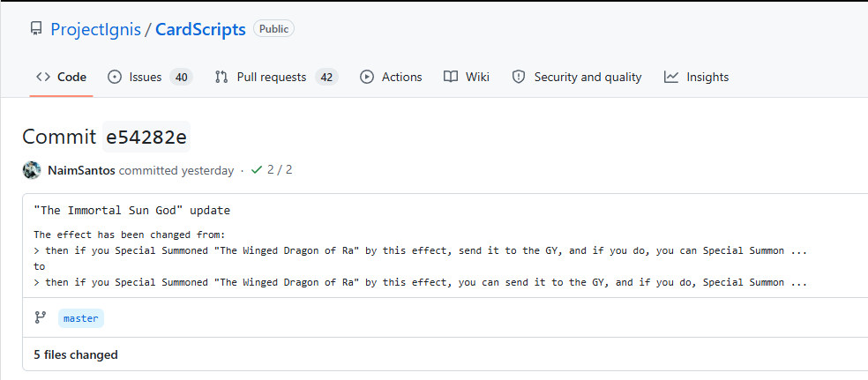Click the Insights graph icon

point(671,77)
